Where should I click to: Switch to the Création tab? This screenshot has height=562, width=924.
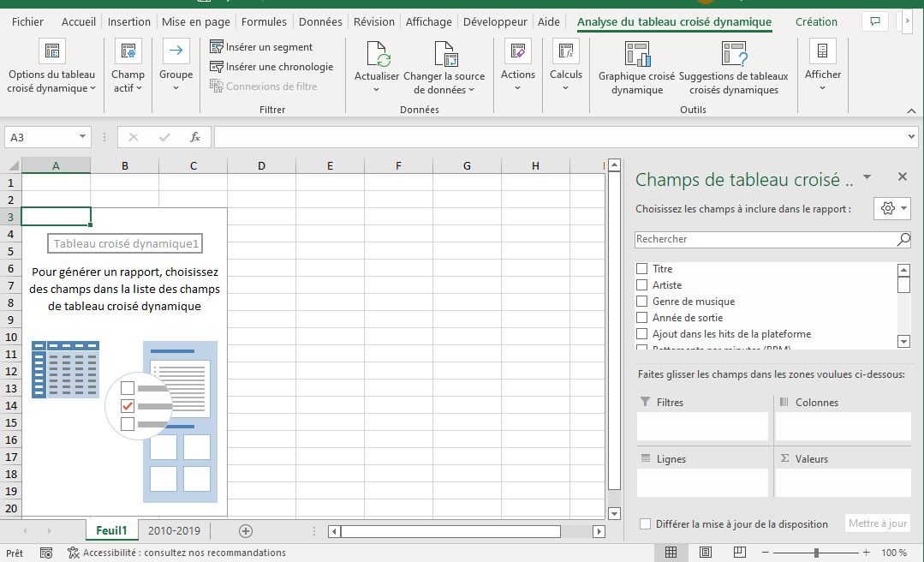[816, 21]
